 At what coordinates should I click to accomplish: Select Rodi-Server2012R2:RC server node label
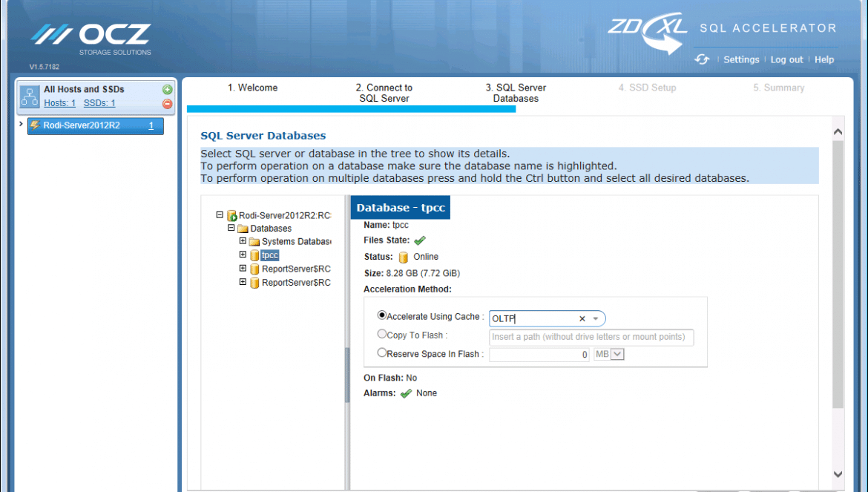(x=285, y=215)
